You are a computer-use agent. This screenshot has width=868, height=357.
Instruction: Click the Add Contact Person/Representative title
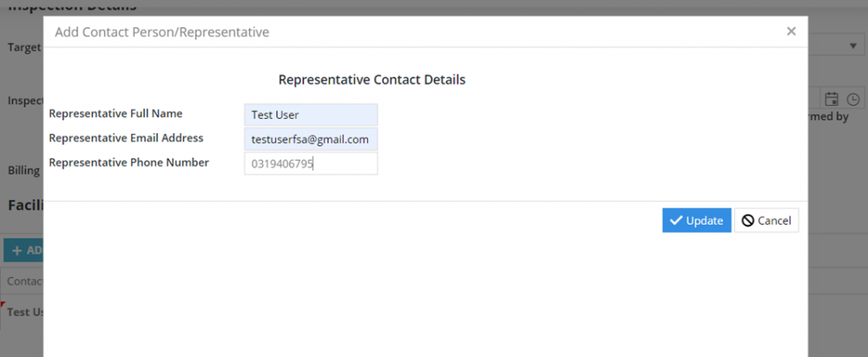[162, 32]
